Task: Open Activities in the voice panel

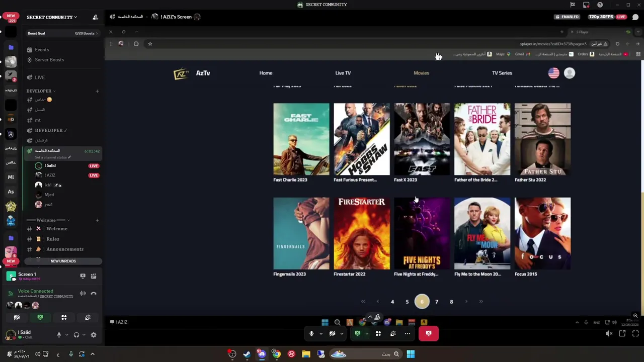Action: tap(64, 317)
